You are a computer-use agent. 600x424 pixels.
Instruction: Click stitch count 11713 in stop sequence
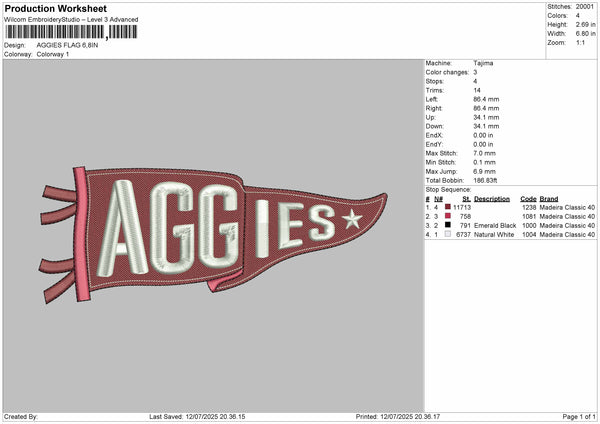[x=462, y=207]
